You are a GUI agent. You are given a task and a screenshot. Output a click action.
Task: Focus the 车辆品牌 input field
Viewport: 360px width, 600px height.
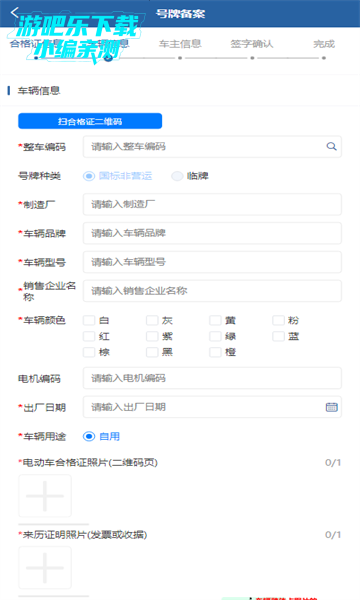point(212,233)
